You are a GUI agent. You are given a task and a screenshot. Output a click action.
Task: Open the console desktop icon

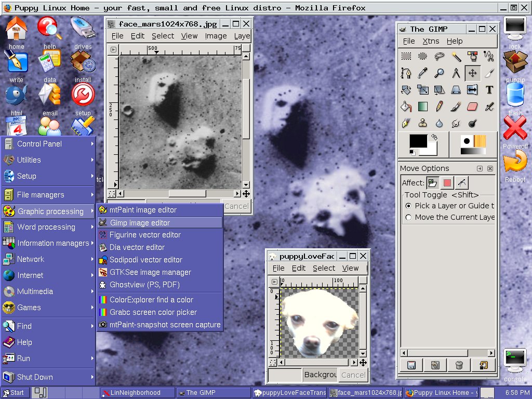coord(515,365)
